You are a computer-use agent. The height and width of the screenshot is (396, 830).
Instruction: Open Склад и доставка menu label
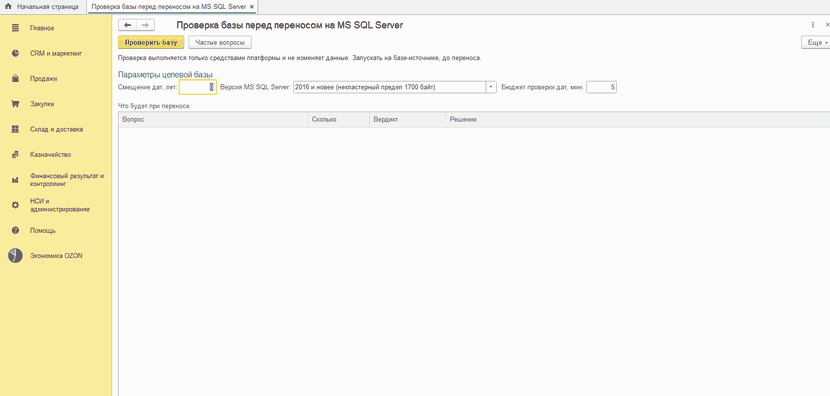(56, 129)
